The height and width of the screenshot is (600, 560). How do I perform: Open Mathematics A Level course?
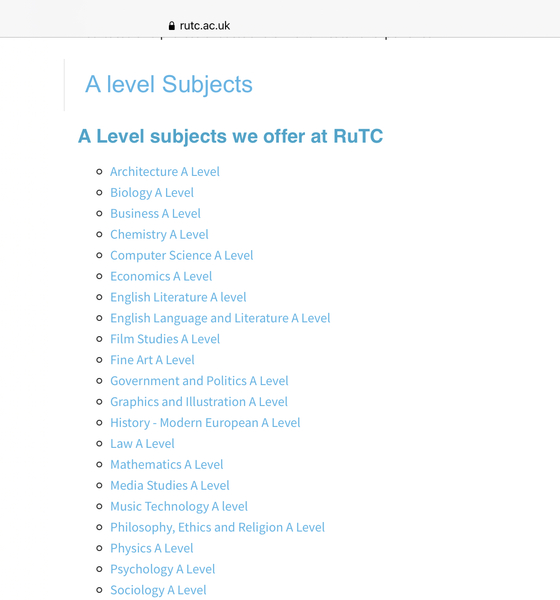coord(167,465)
